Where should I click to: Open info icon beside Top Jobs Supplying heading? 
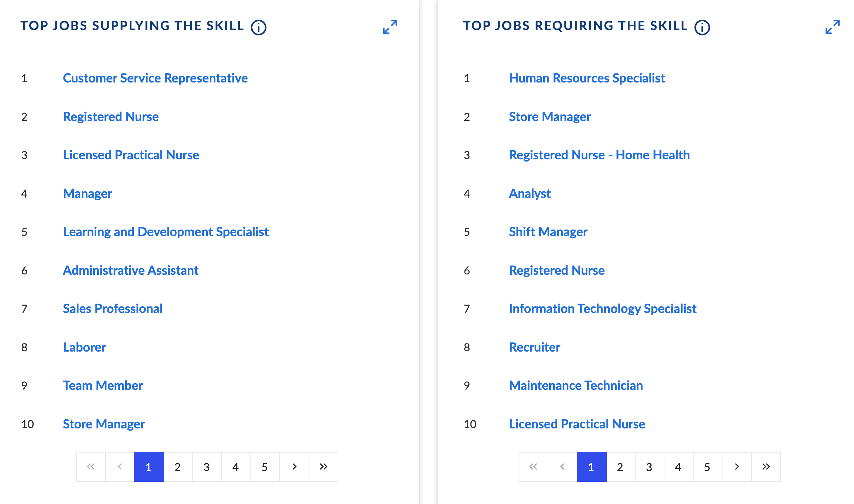point(258,28)
